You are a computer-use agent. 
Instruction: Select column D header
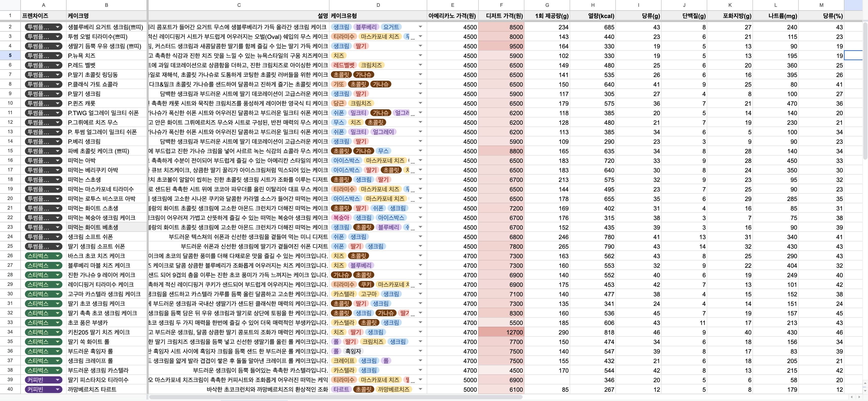click(x=378, y=5)
